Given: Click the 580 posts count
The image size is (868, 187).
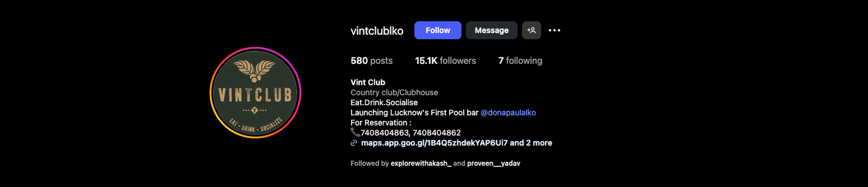Looking at the screenshot, I should [372, 61].
